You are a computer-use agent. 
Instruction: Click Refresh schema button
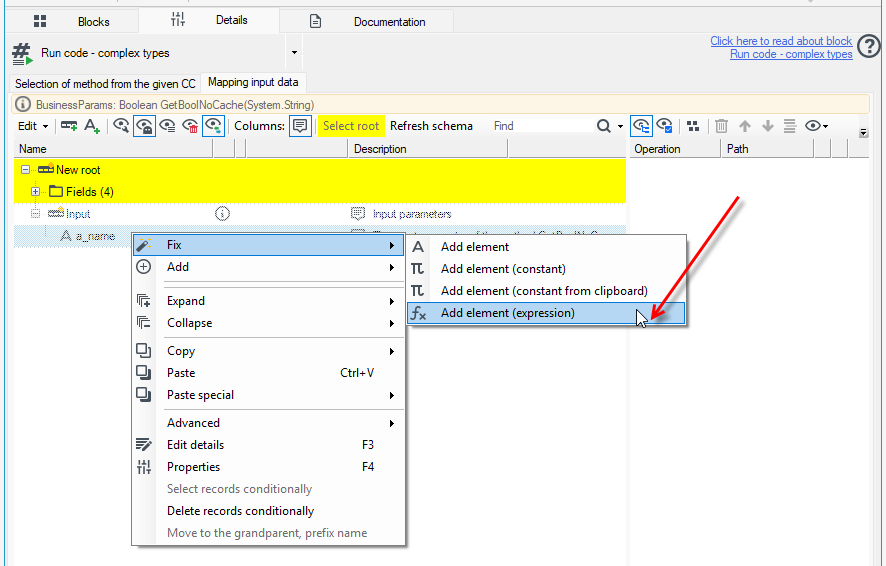(431, 126)
